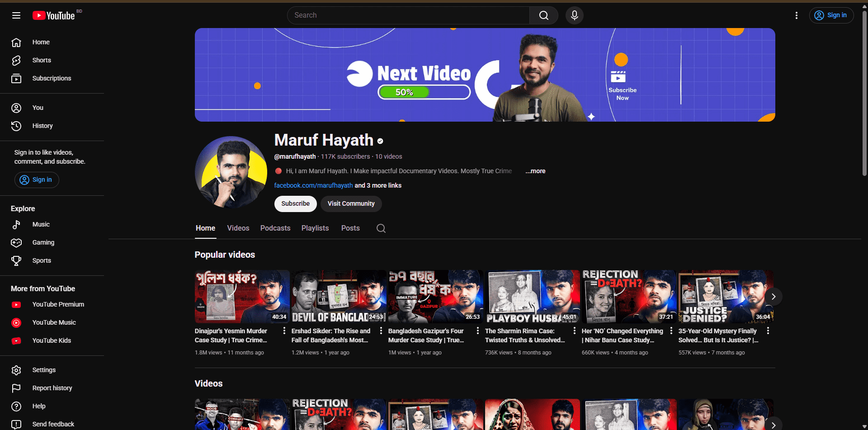Image resolution: width=868 pixels, height=430 pixels.
Task: Subscribe to Maruf Hayath's channel
Action: coord(295,203)
